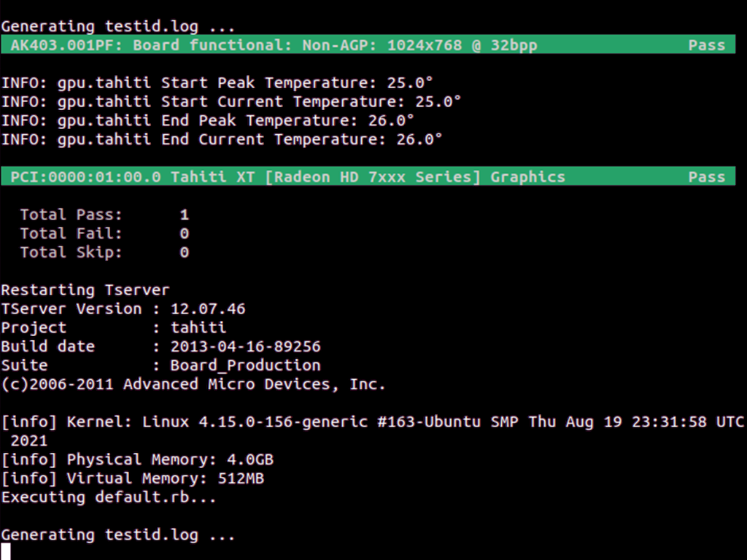747x560 pixels.
Task: Click the last 'Generating testid.log ...' line at bottom
Action: tap(118, 535)
